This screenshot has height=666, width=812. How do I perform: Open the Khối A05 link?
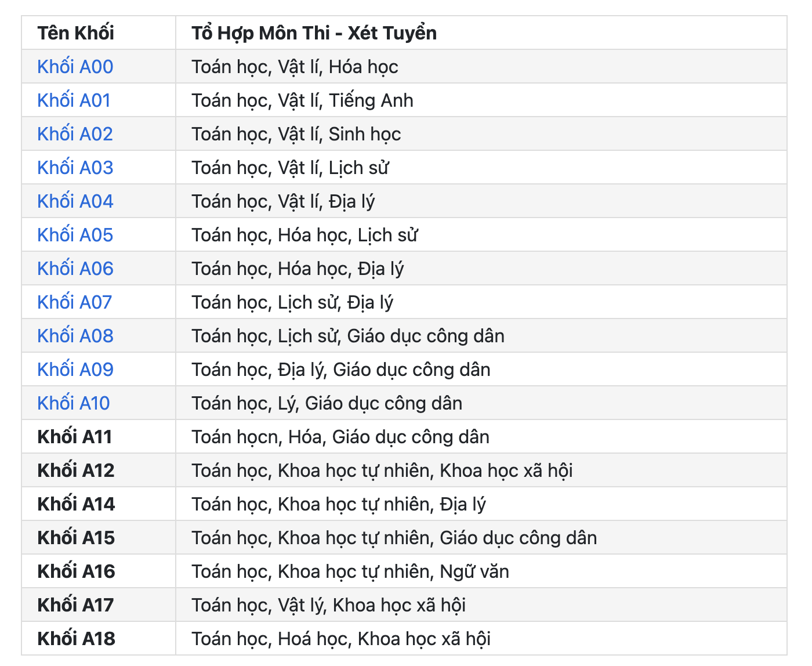tap(75, 235)
